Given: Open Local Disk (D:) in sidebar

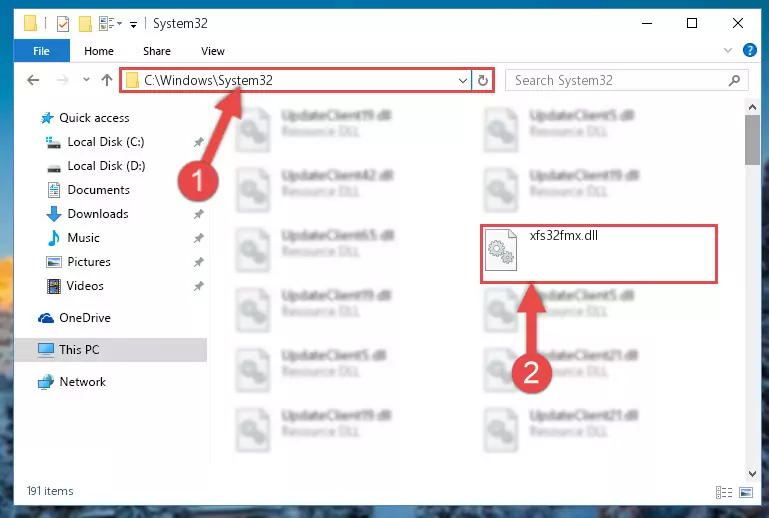Looking at the screenshot, I should coord(106,166).
